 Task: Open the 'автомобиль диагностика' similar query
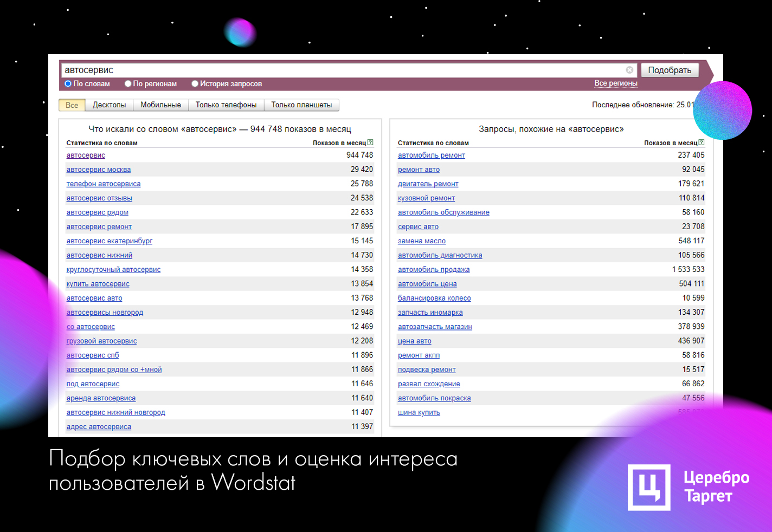440,256
